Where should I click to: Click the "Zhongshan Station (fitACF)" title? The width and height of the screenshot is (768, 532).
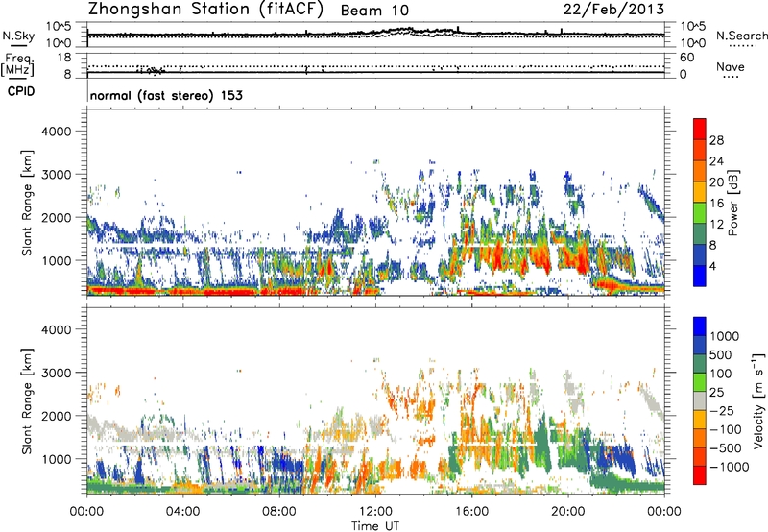pos(205,10)
